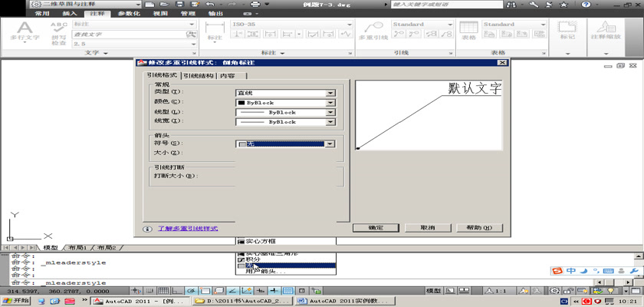
Task: Run the 拼写检查 spell check tool
Action: [x=59, y=34]
